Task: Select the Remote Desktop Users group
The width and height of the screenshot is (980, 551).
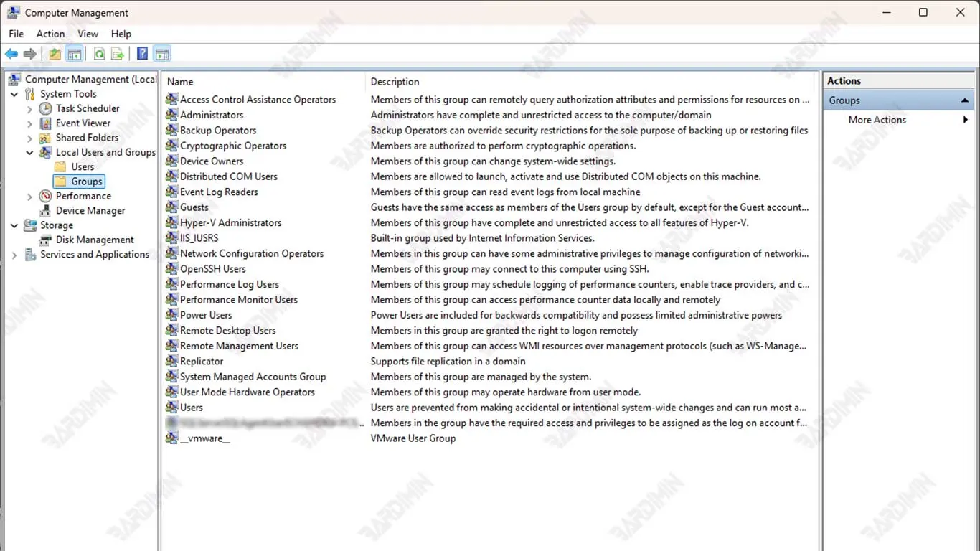Action: (x=227, y=331)
